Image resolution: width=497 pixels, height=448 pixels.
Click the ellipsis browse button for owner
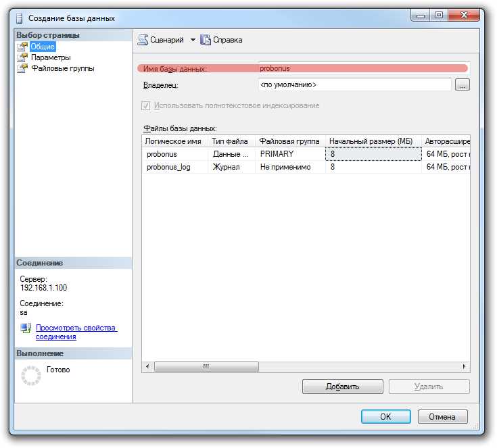point(462,85)
